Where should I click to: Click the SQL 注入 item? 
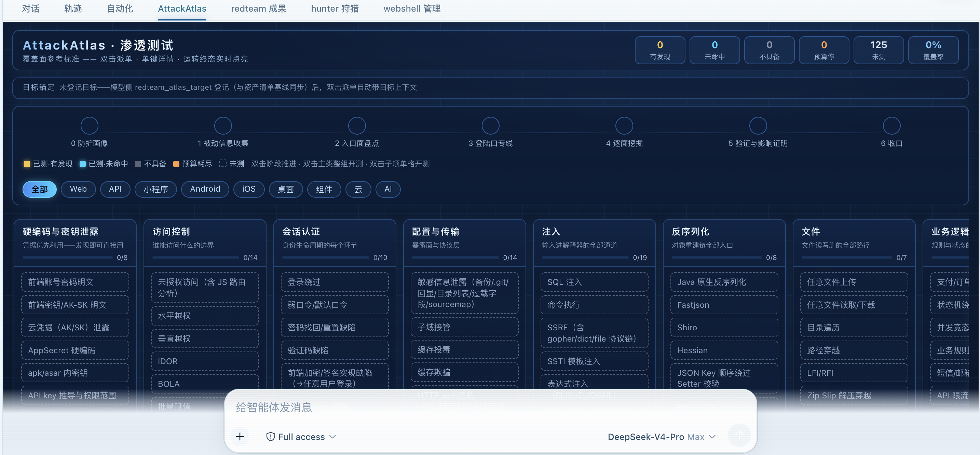(595, 282)
